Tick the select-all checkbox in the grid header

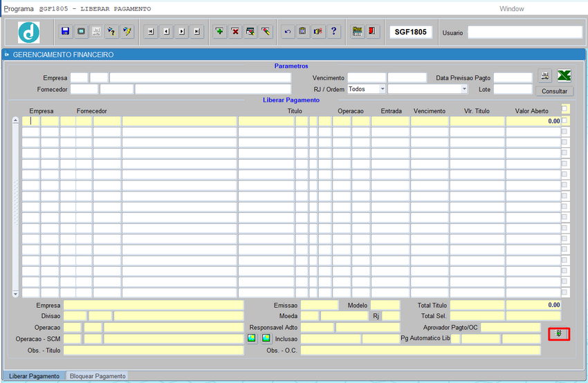click(x=565, y=109)
